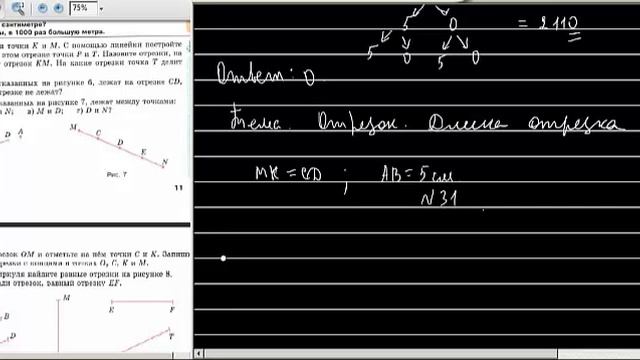Select the marquee zoom magnifier tool
The image size is (640, 360).
click(x=18, y=8)
